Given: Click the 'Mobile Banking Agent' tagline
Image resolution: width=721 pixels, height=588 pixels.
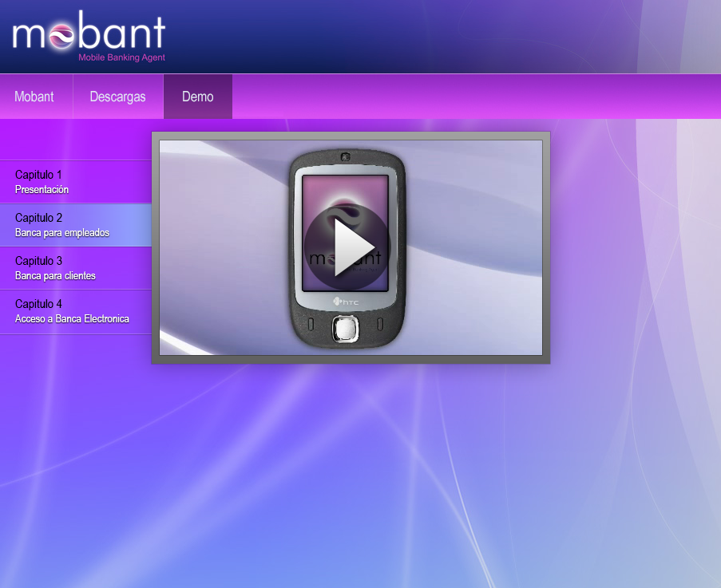Looking at the screenshot, I should click(121, 57).
